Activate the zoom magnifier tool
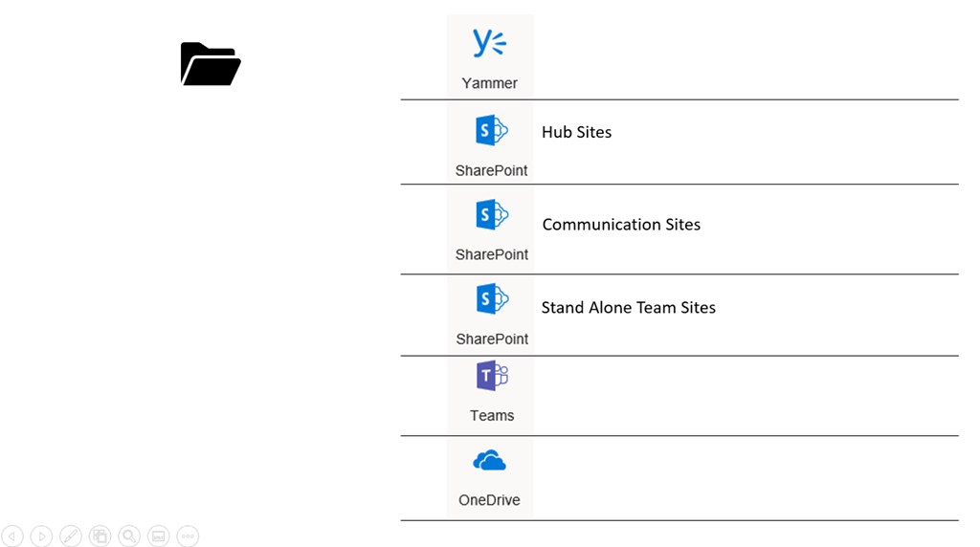Image resolution: width=980 pixels, height=547 pixels. [129, 536]
